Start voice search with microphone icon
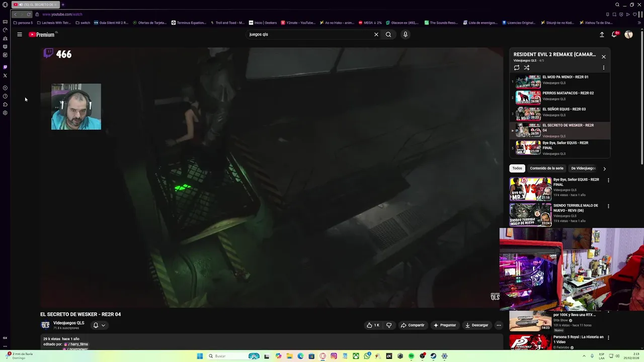Screen dimensions: 644x362 (x=406, y=35)
